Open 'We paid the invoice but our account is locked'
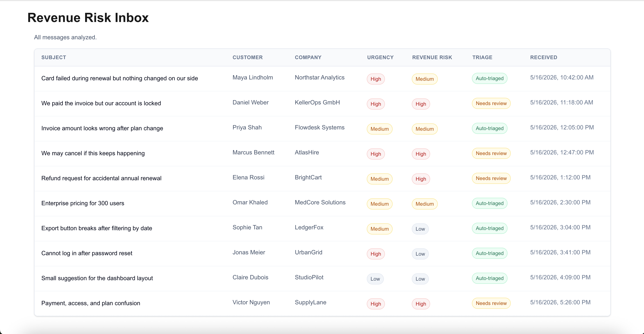 [101, 103]
